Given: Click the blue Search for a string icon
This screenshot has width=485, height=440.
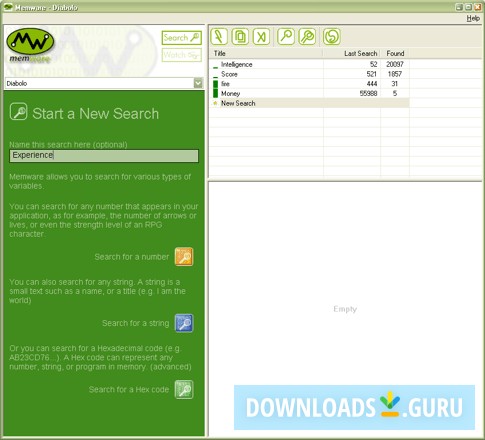Looking at the screenshot, I should click(184, 323).
